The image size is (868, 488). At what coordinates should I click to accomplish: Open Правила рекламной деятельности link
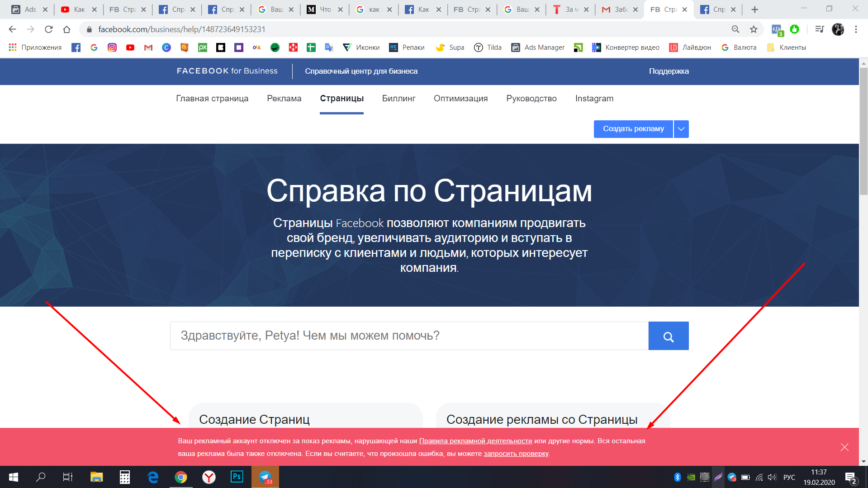(475, 441)
